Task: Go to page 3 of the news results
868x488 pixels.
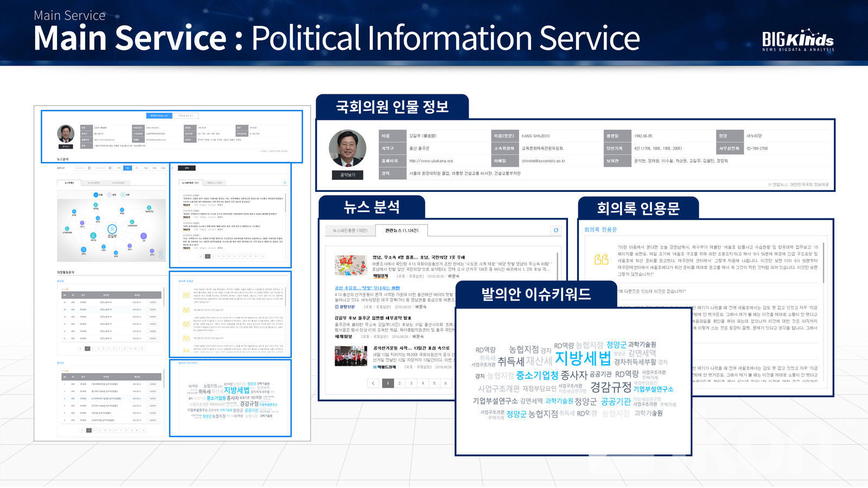Action: pyautogui.click(x=411, y=383)
